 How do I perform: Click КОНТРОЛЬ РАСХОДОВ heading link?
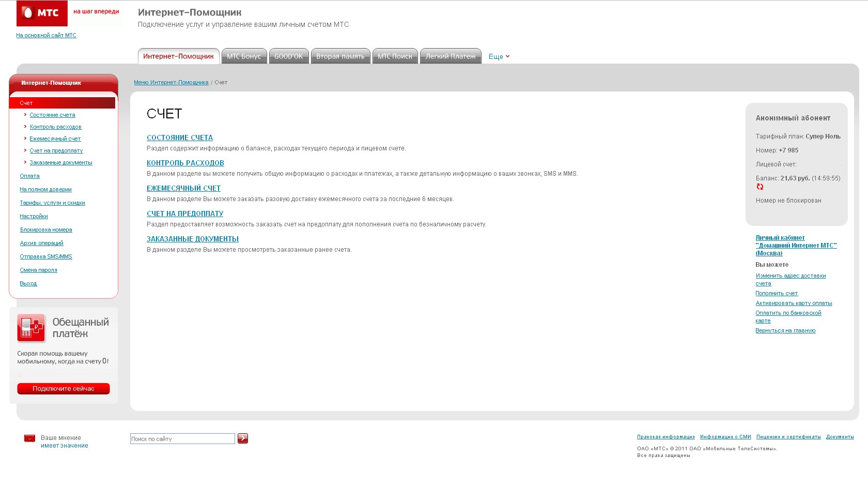185,163
